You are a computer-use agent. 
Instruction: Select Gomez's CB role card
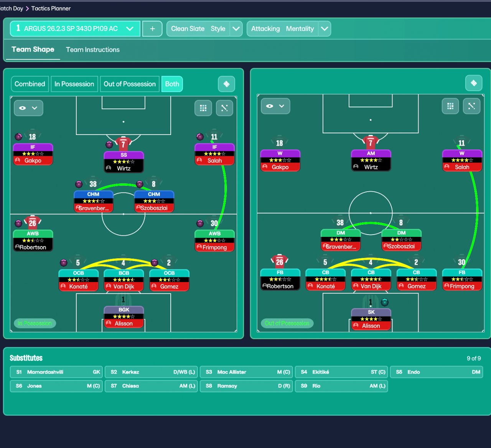point(417,279)
